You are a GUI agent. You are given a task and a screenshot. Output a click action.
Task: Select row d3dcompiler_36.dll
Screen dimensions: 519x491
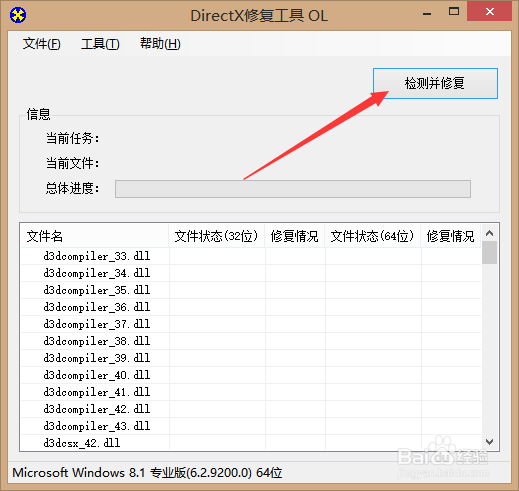click(x=251, y=307)
